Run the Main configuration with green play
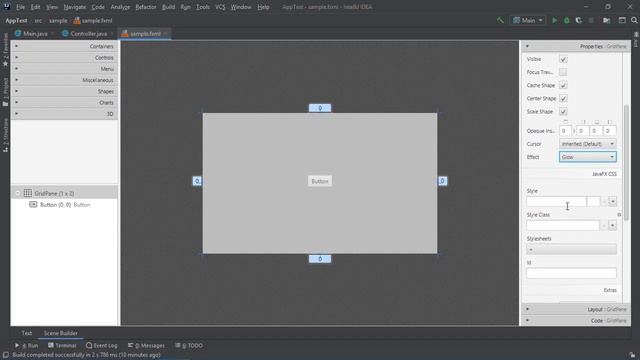The height and width of the screenshot is (360, 640). (x=554, y=20)
